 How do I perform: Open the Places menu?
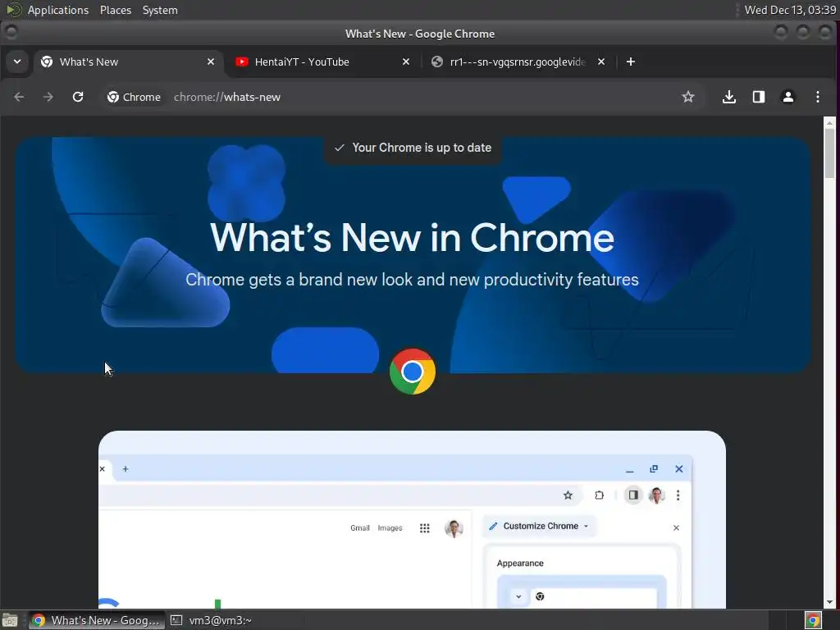(115, 10)
